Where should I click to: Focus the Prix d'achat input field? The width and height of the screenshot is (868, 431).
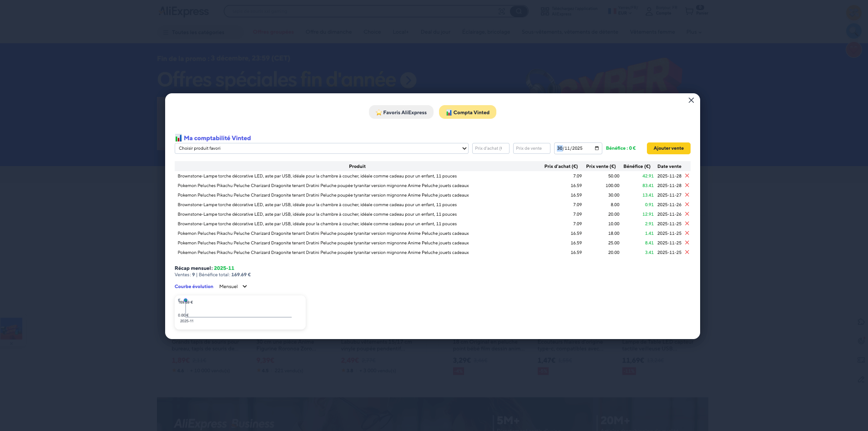tap(490, 148)
